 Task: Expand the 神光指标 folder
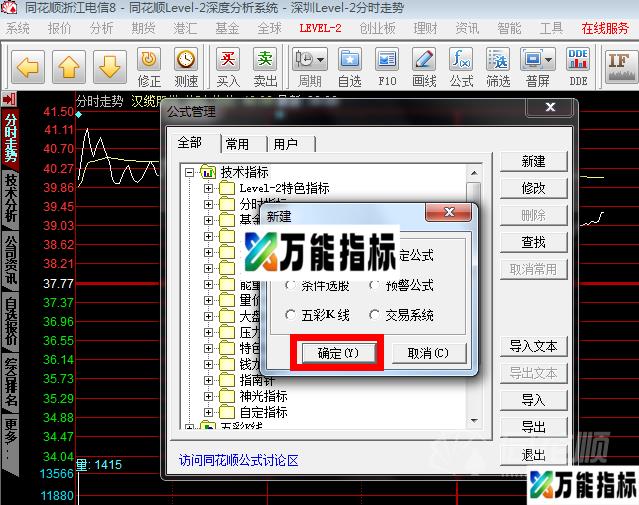coord(208,396)
